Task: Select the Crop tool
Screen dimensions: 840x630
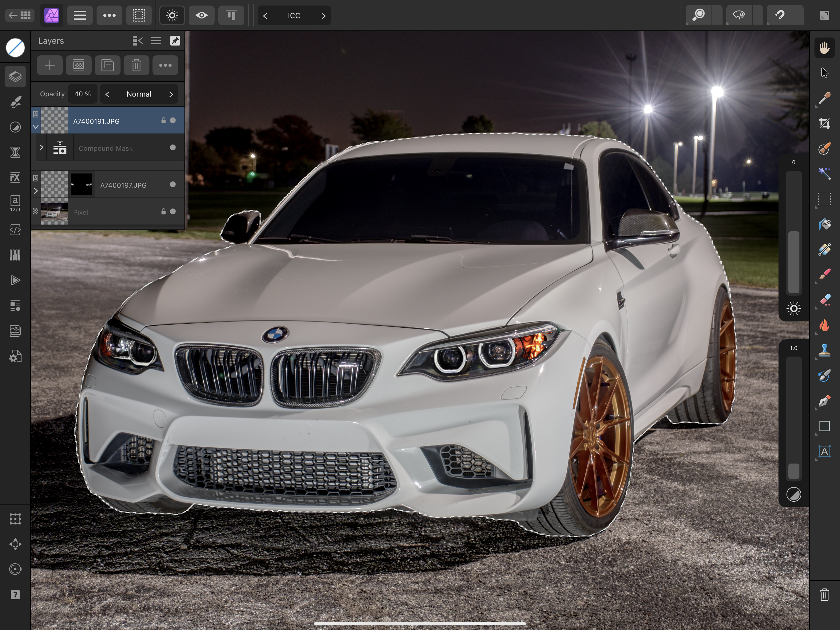Action: click(824, 123)
